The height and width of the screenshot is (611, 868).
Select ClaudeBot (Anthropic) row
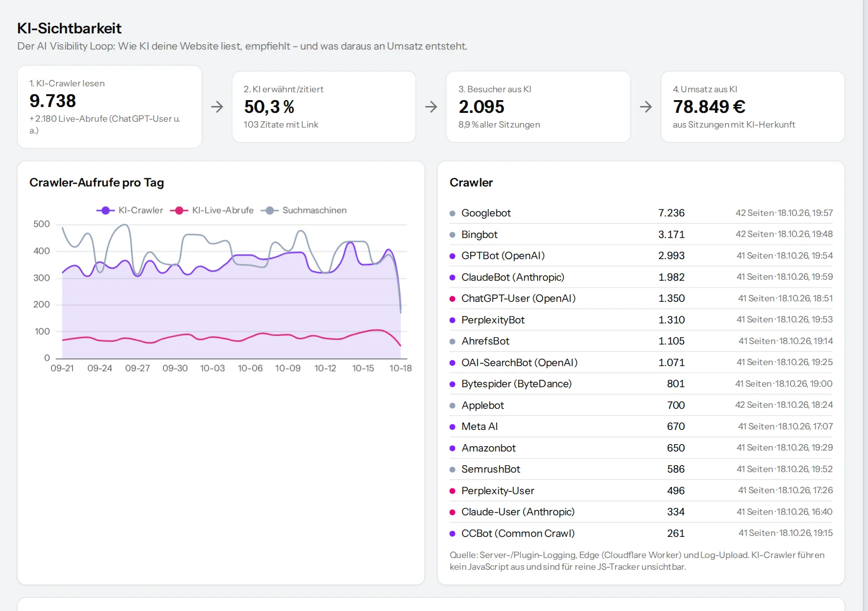click(641, 277)
